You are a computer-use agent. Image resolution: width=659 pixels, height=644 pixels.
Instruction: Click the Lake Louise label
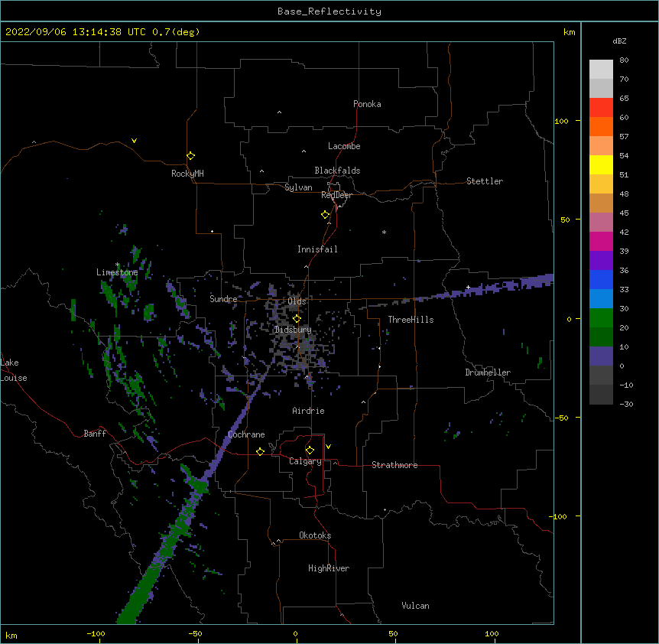(12, 370)
